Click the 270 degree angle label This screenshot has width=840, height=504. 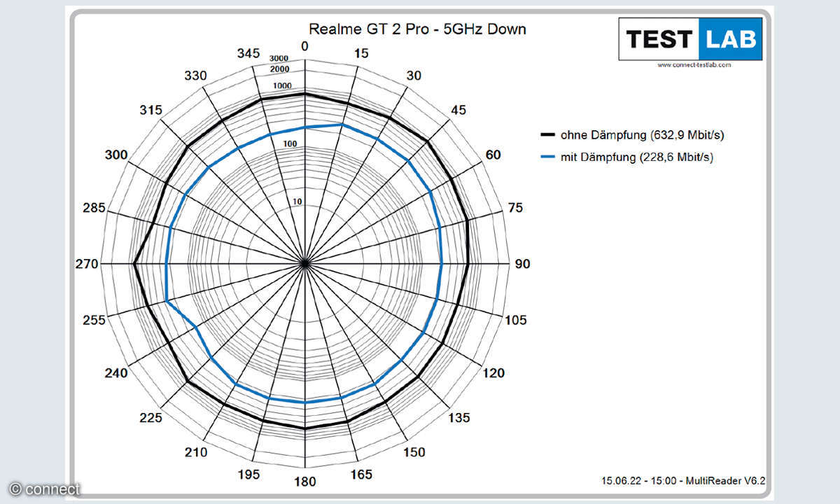(87, 264)
